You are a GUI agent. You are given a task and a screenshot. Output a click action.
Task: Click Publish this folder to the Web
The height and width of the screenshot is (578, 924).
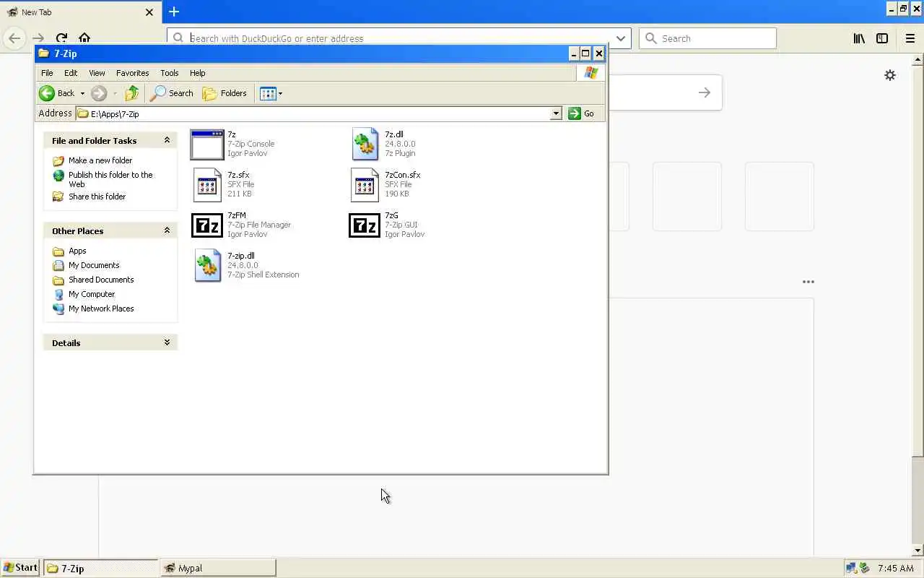pos(110,179)
